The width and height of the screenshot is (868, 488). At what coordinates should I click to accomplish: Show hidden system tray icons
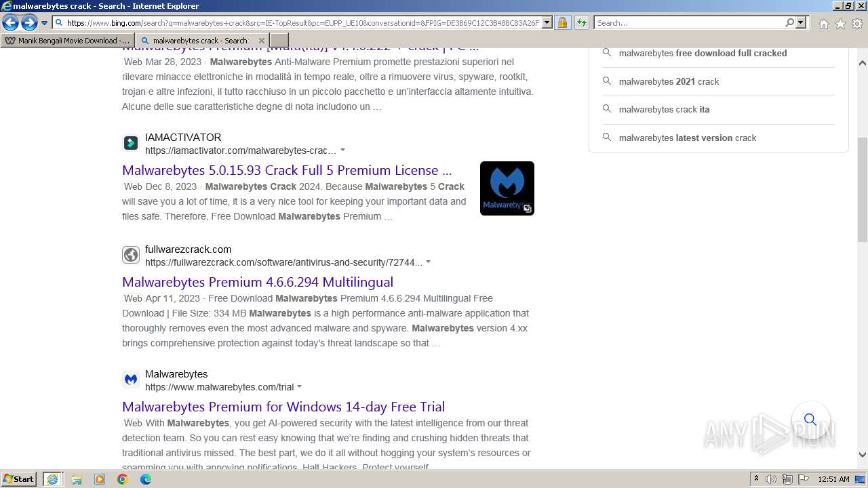[756, 479]
